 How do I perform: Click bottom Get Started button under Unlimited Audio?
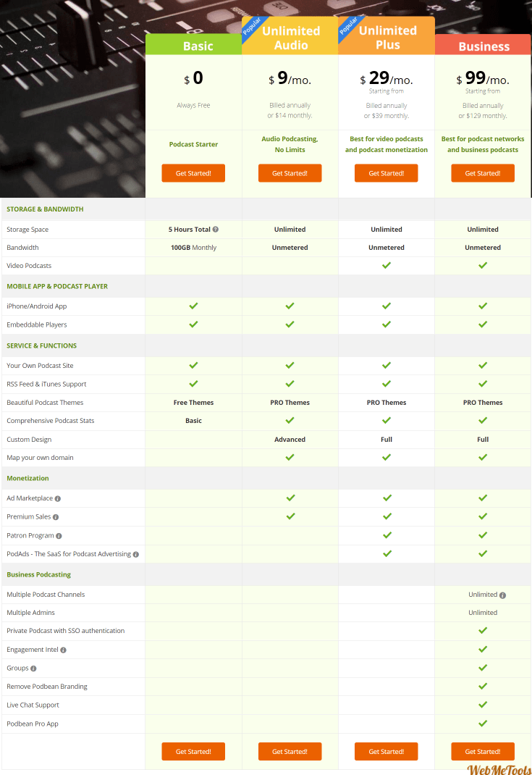290,751
